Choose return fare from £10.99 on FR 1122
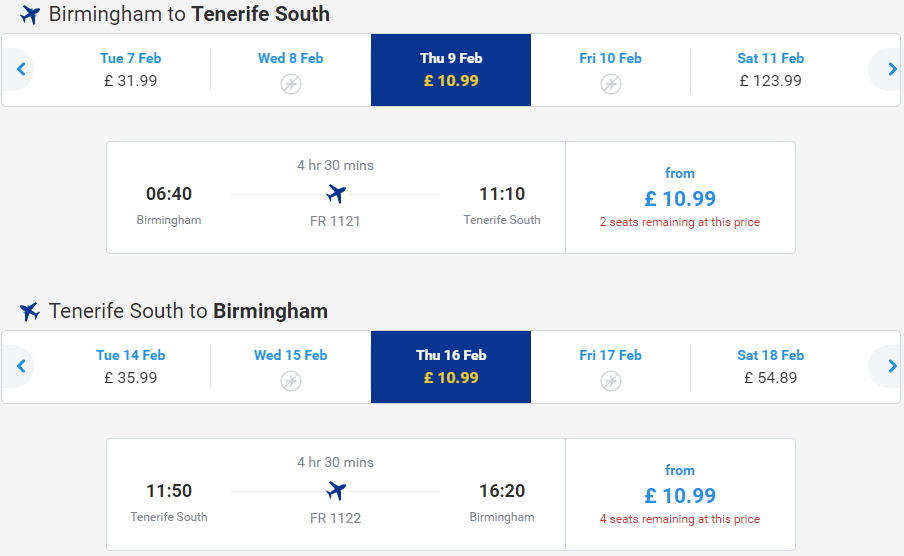The image size is (904, 556). [680, 494]
